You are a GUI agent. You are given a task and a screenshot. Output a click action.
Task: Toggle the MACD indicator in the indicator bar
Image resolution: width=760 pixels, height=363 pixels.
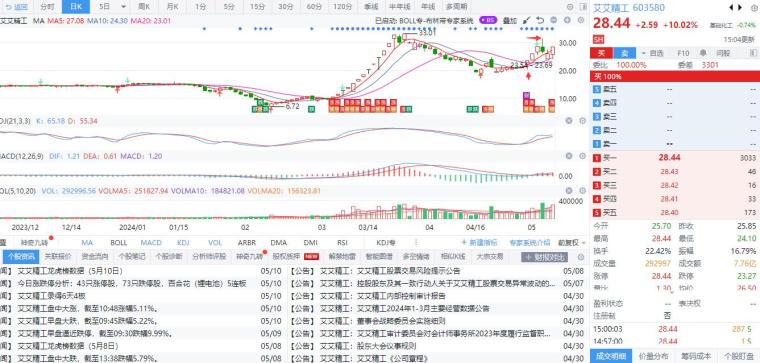151,242
